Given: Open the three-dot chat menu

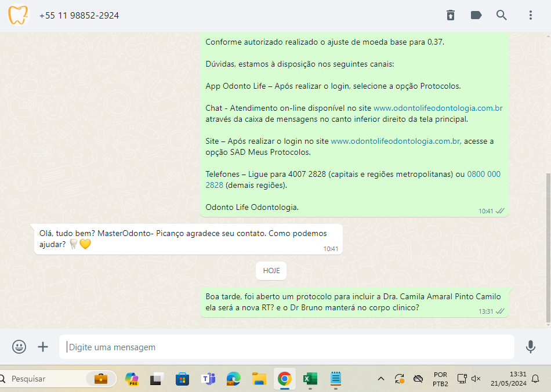Looking at the screenshot, I should pyautogui.click(x=531, y=15).
